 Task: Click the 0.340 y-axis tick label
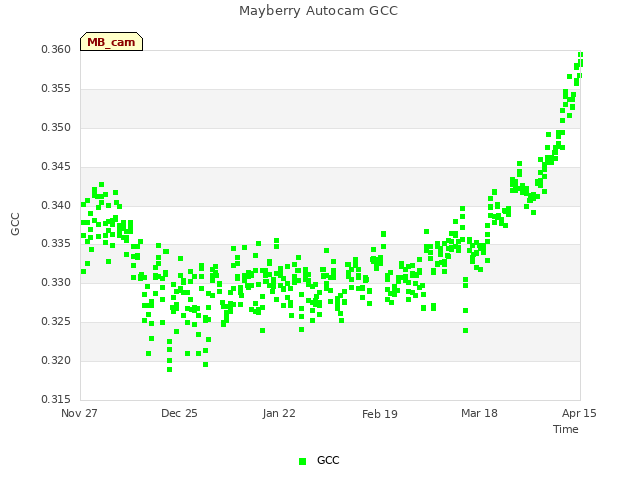[56, 205]
